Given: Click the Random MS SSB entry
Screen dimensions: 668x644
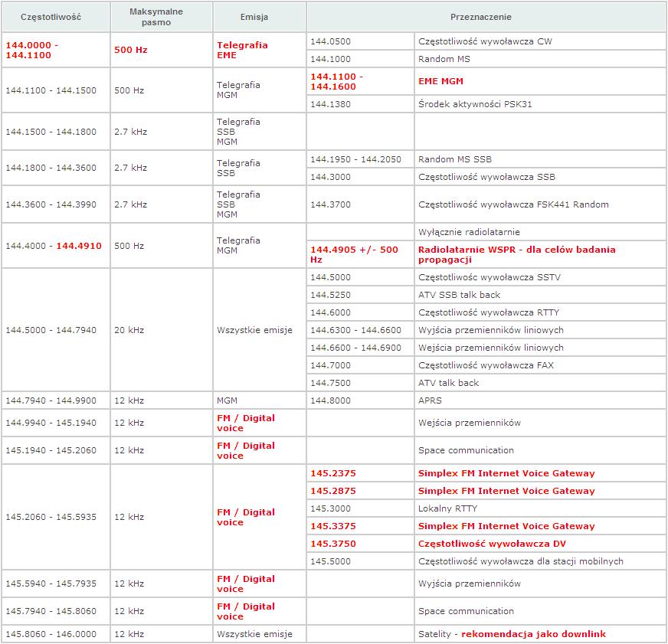Looking at the screenshot, I should point(455,159).
